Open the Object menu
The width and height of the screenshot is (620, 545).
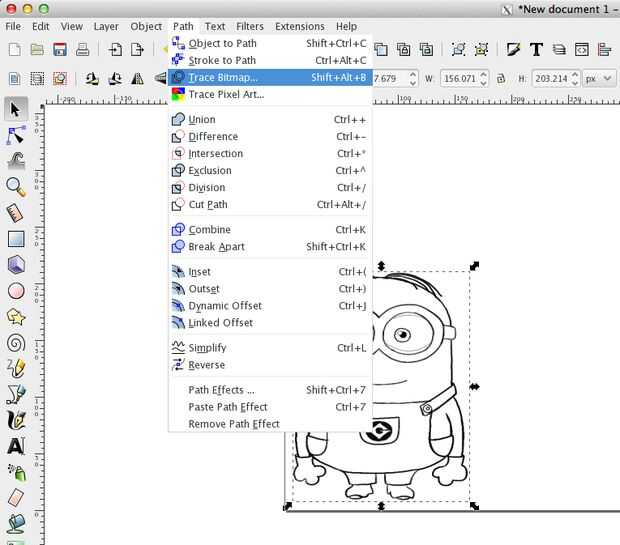pos(146,26)
